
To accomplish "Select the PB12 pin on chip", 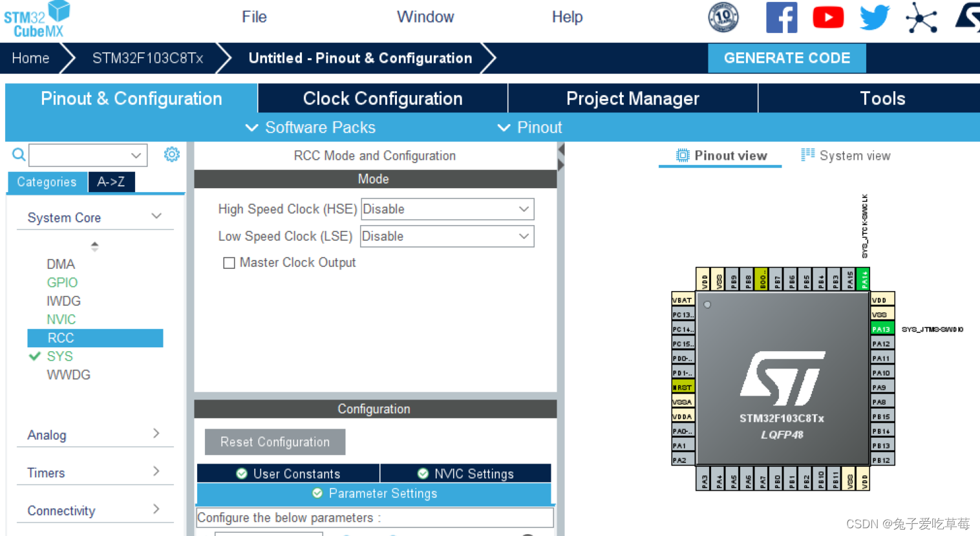I will pyautogui.click(x=882, y=460).
